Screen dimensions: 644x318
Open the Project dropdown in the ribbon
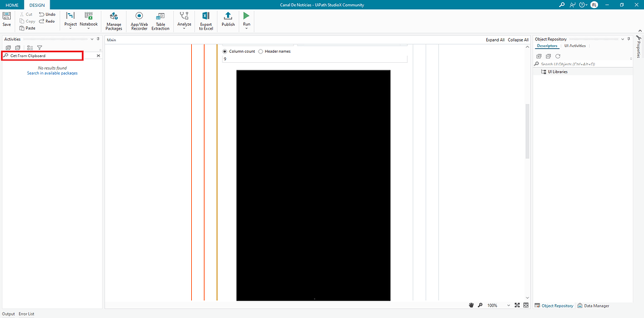[70, 21]
